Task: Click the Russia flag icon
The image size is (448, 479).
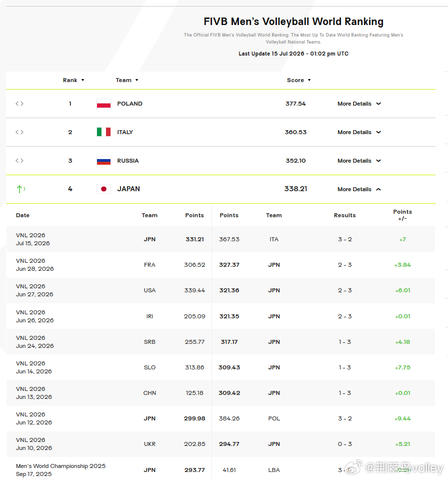Action: [103, 161]
